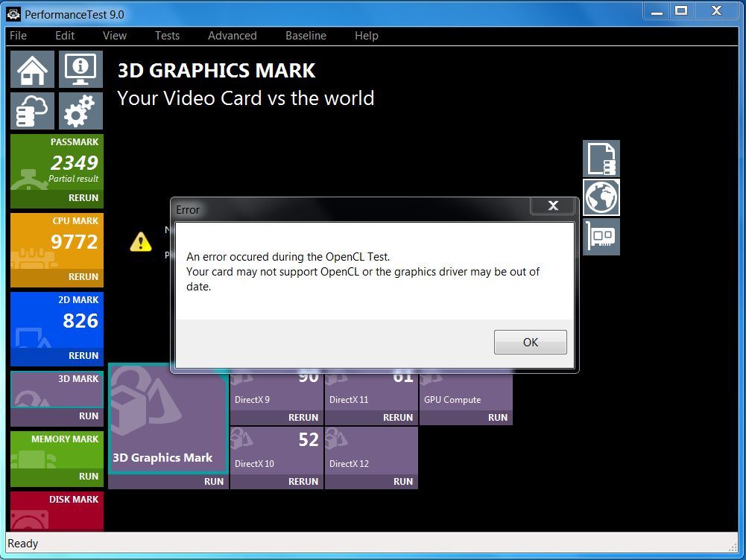The height and width of the screenshot is (560, 746).
Task: Select the large 3D Graphics Mark tile
Action: coord(168,419)
